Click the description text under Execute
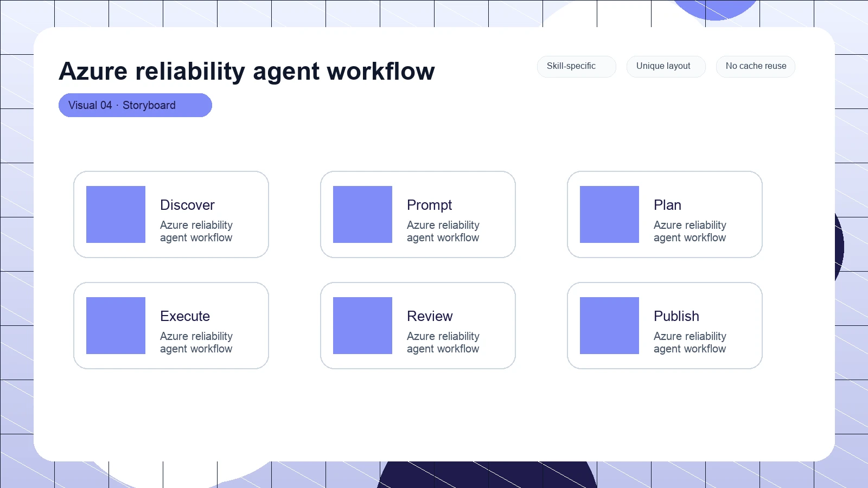Viewport: 868px width, 488px height. pos(196,343)
